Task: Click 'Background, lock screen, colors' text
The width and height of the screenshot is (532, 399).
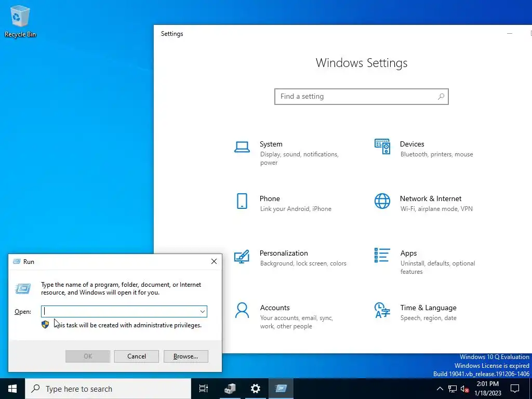Action: 303,263
